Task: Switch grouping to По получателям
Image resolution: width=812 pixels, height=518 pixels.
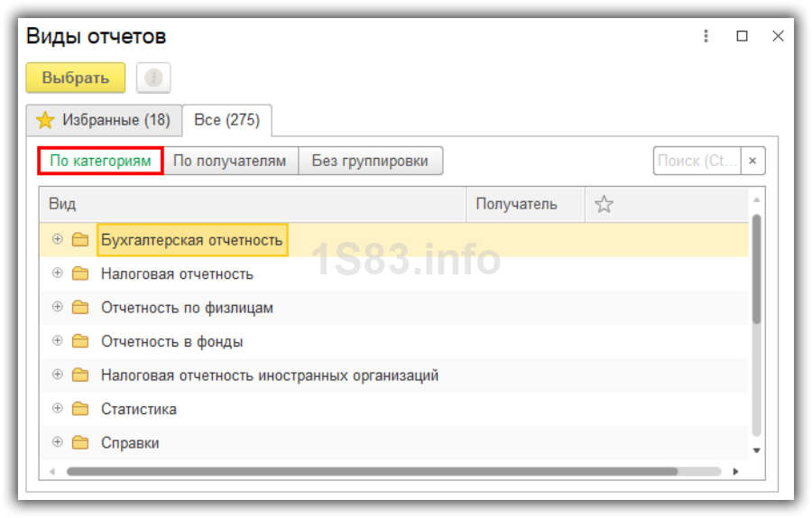Action: coord(229,161)
